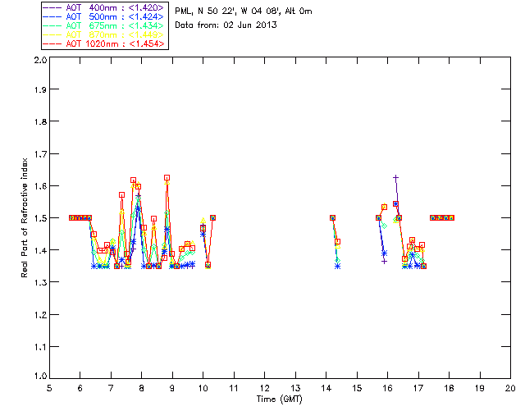Viewport: 525px width, 420px height.
Task: Click the 1.5 y-axis tick label
Action: click(x=40, y=218)
